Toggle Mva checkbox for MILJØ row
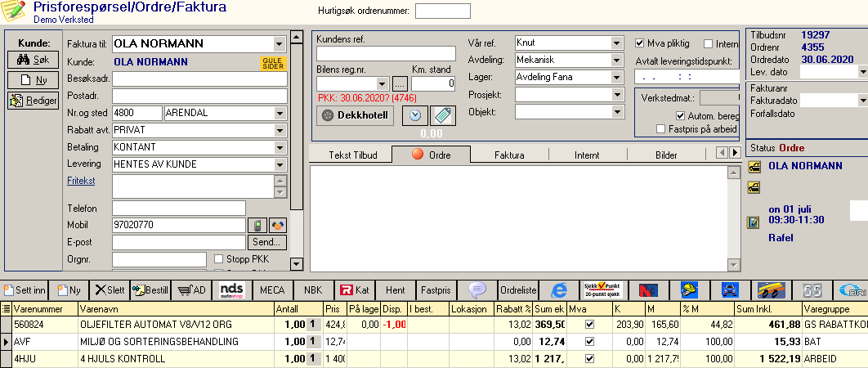 (x=589, y=341)
